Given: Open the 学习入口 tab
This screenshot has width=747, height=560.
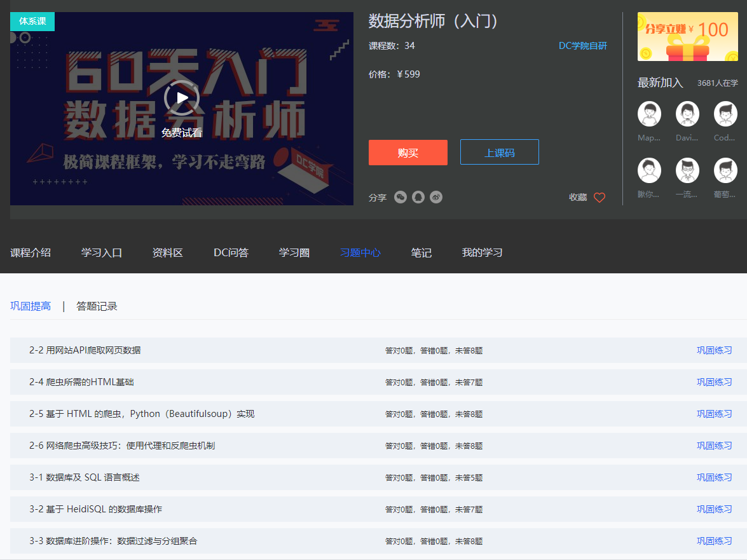Looking at the screenshot, I should pos(102,253).
